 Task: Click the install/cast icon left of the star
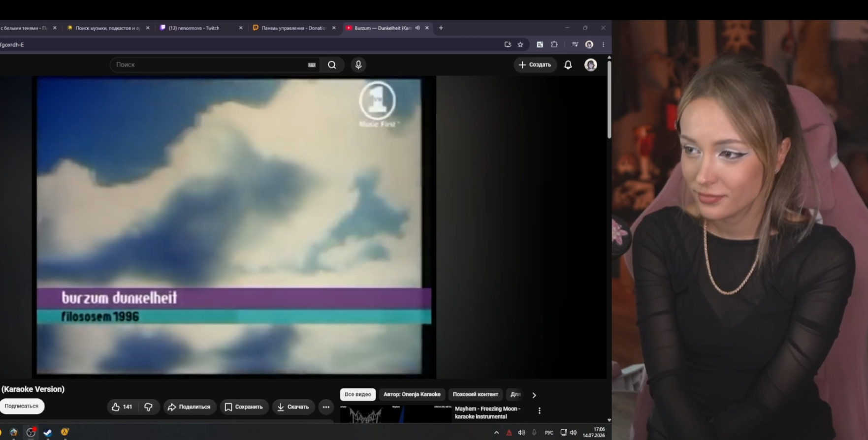click(508, 45)
